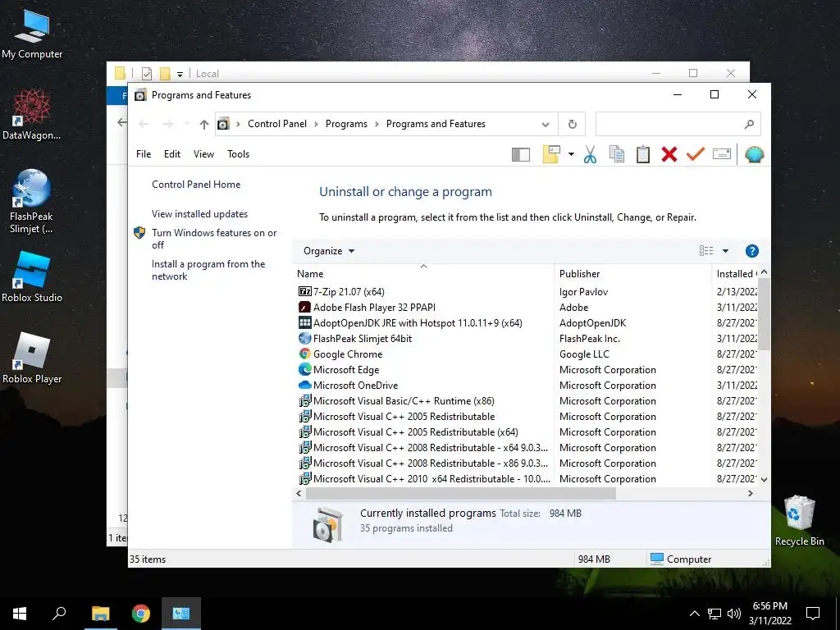Click the Rename toolbar icon

pos(722,155)
